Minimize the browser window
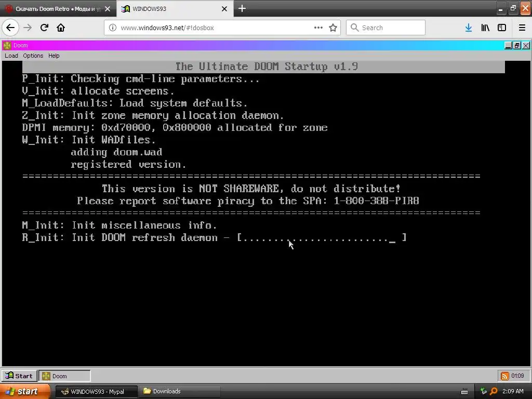 pos(500,9)
